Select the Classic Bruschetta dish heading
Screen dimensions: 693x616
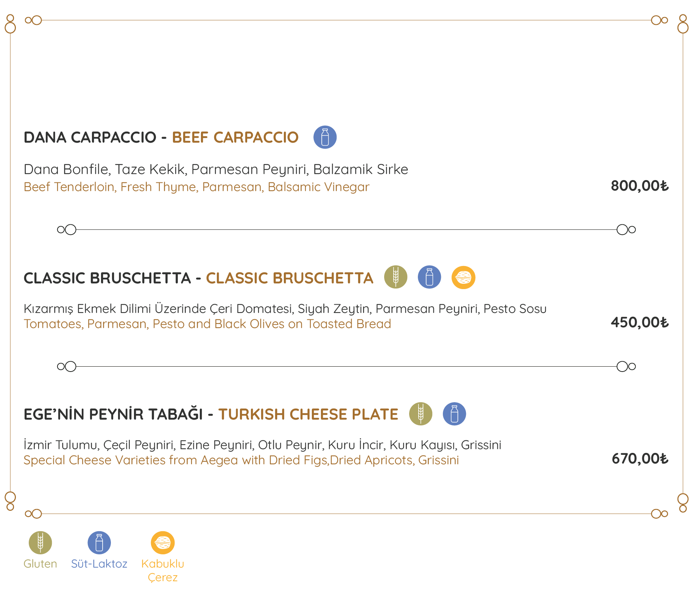(x=198, y=278)
